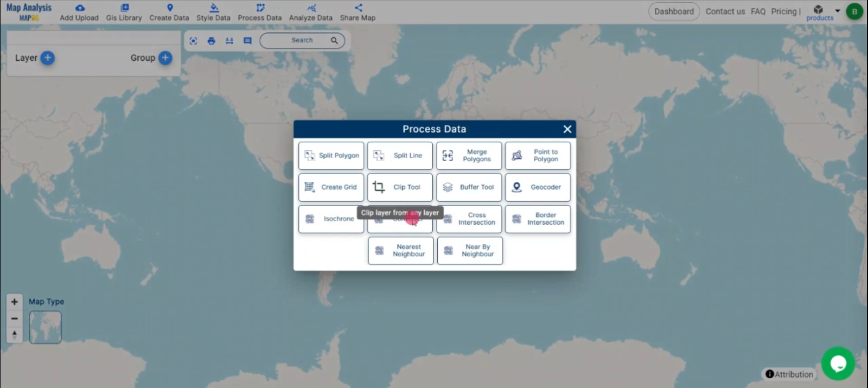
Task: Select the Nearest Neighbour tool
Action: pos(401,251)
